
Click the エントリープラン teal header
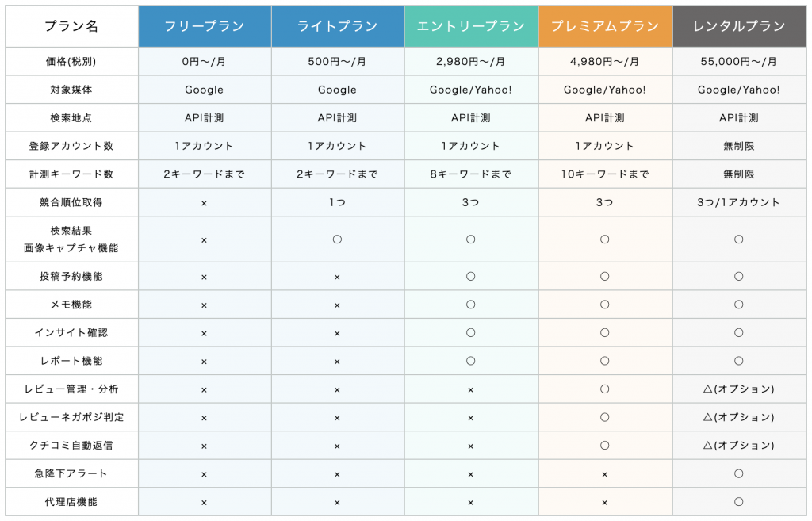[x=471, y=26]
